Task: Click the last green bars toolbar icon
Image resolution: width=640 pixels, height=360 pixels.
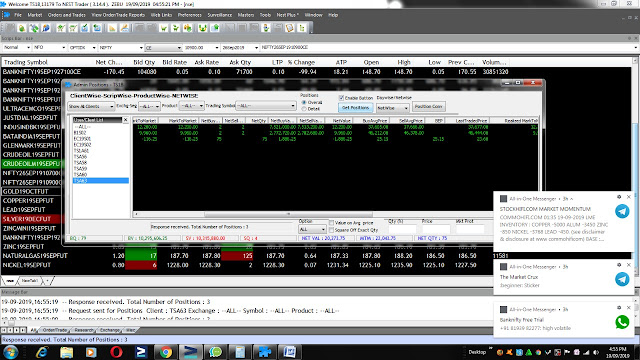Action: point(302,28)
